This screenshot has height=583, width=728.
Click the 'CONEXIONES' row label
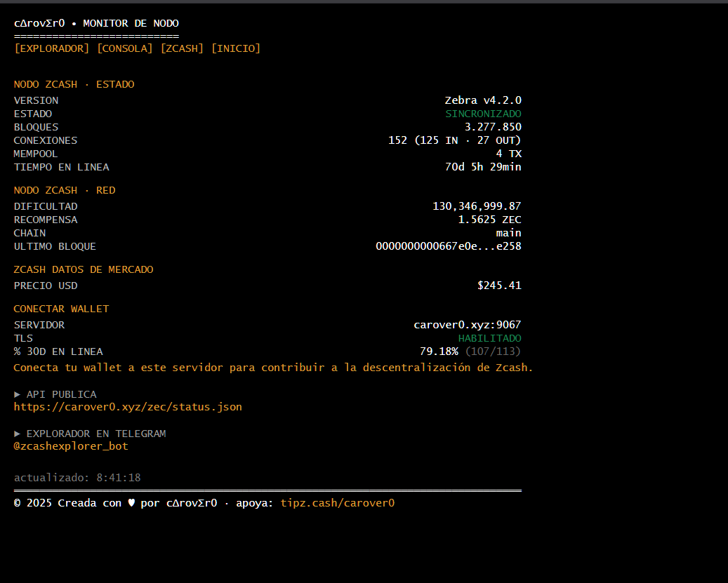click(x=46, y=140)
